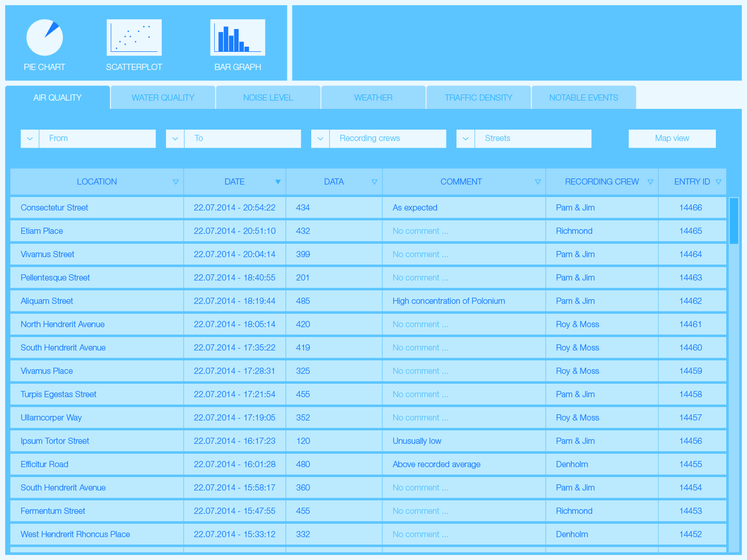747x560 pixels.
Task: Select Turpis Egestas Street location
Action: pos(59,395)
